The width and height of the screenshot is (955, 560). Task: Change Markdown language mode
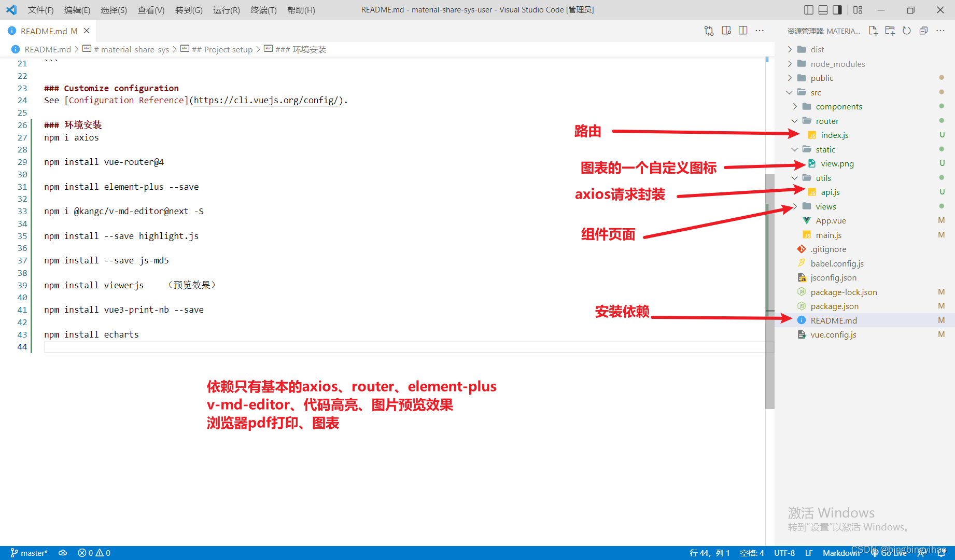click(841, 553)
